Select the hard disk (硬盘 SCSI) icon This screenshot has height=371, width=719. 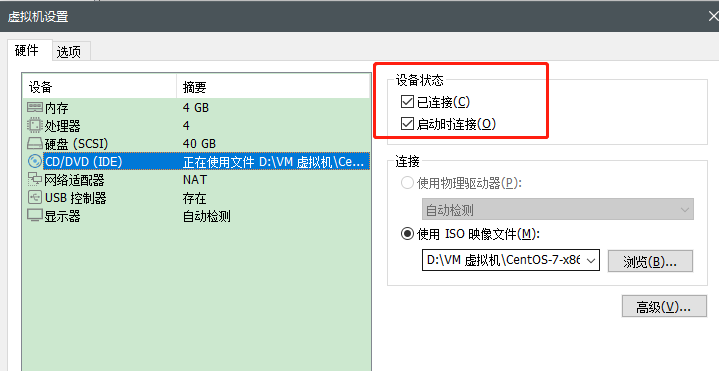(x=35, y=144)
